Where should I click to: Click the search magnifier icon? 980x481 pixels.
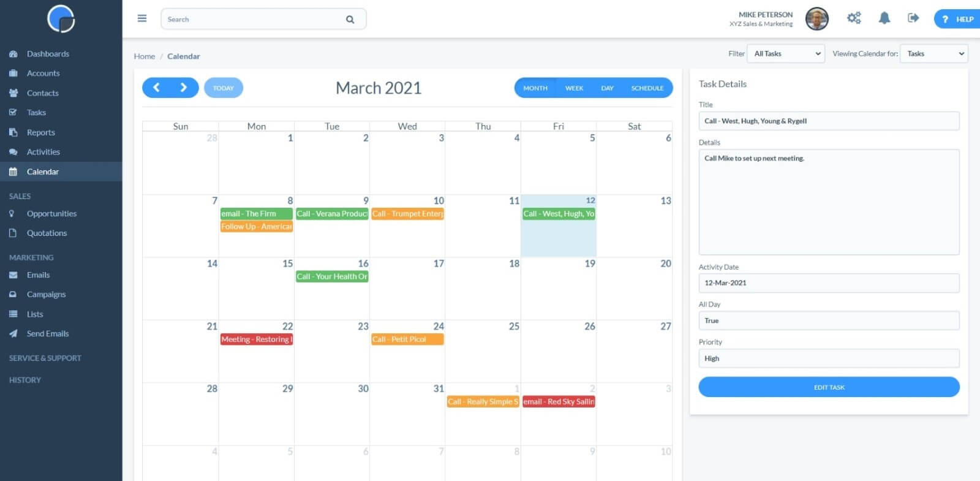(x=350, y=19)
